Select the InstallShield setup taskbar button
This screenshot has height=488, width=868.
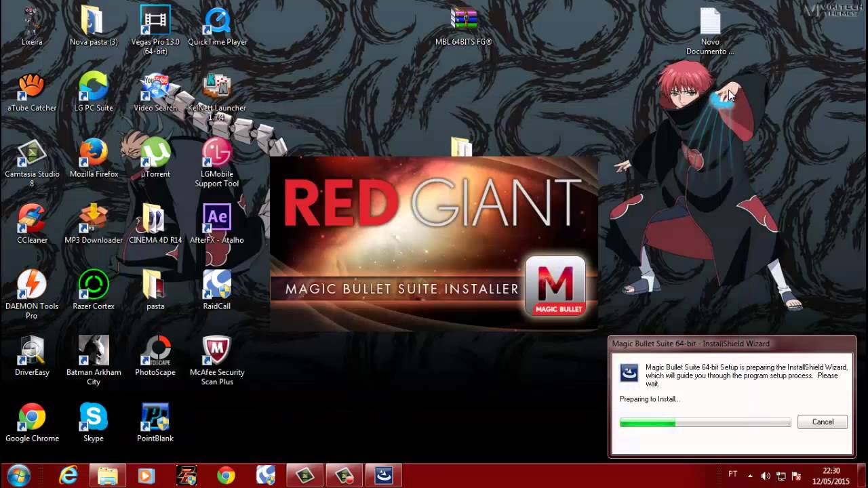click(384, 476)
